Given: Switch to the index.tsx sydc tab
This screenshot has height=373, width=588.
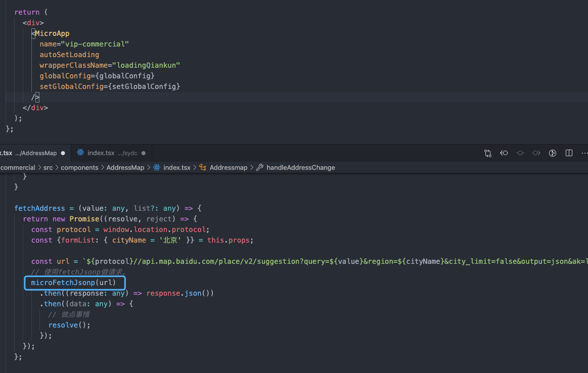Looking at the screenshot, I should pos(112,153).
